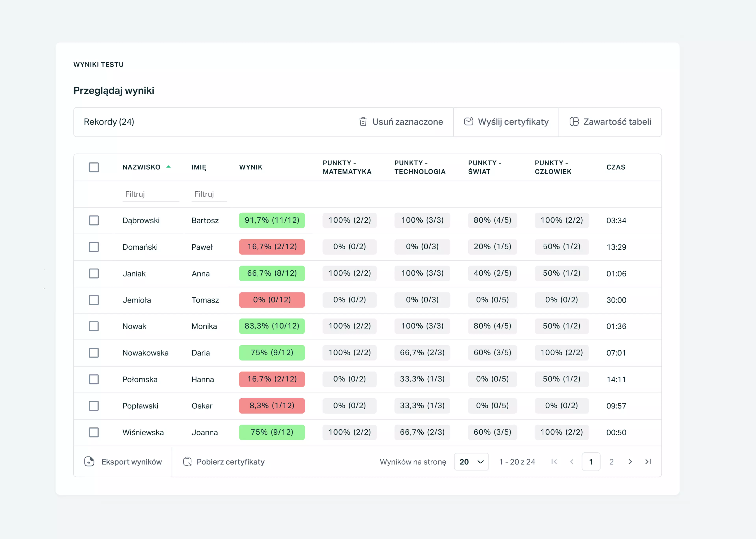
Task: Click the surname Dąbrowski cell
Action: point(141,221)
